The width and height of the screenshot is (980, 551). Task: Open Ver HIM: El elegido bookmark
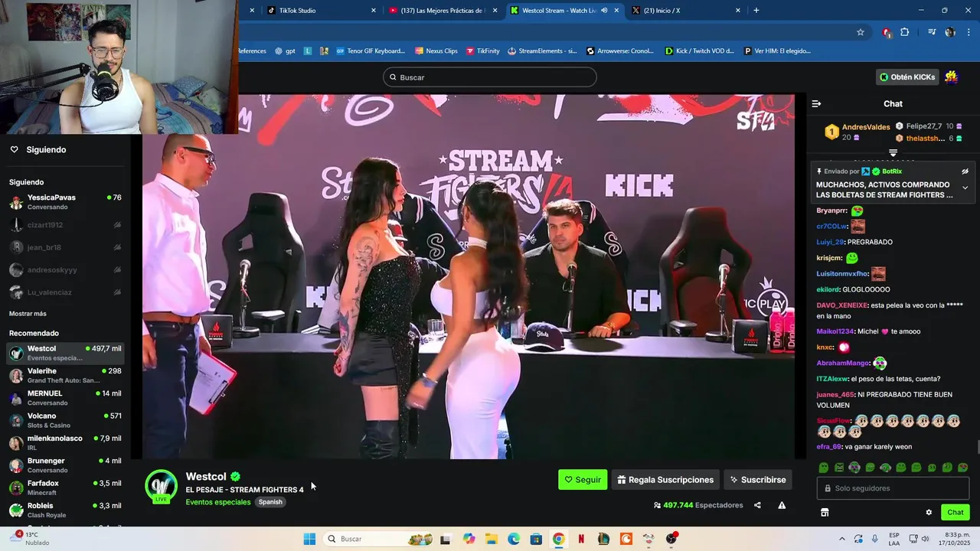click(777, 51)
